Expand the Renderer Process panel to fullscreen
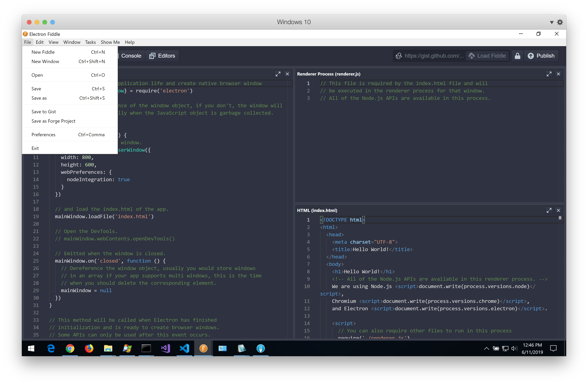 pos(549,74)
